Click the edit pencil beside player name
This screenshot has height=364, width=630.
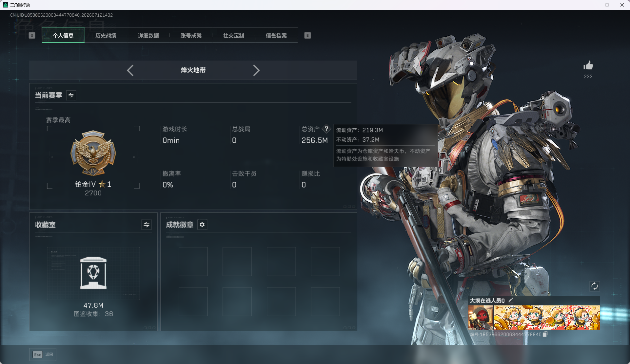click(511, 300)
